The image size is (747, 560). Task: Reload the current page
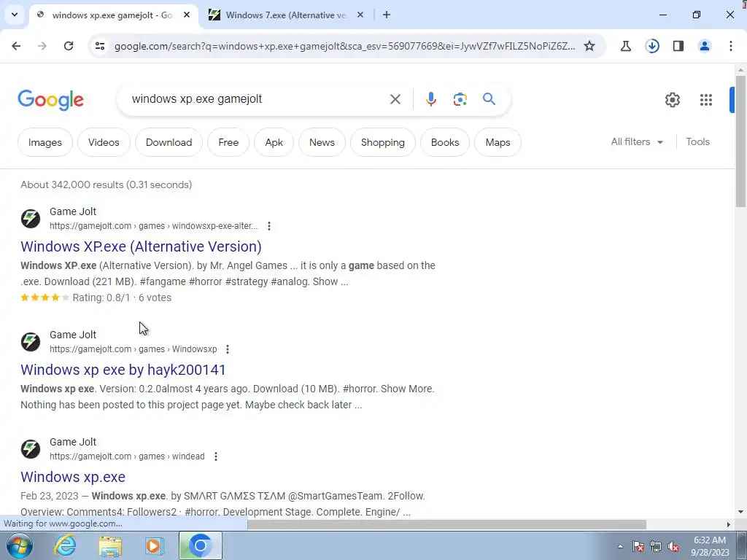pyautogui.click(x=69, y=46)
